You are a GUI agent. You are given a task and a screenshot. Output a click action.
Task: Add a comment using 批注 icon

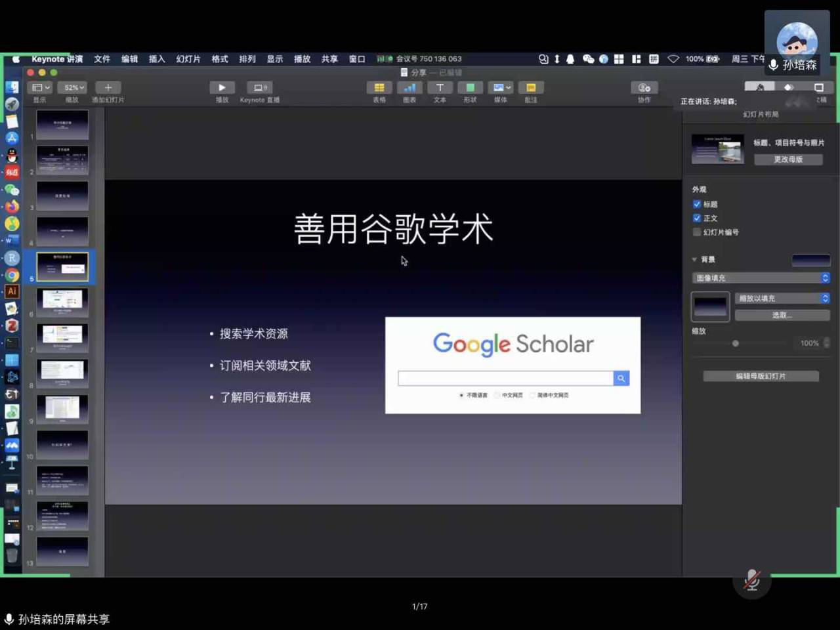click(531, 87)
